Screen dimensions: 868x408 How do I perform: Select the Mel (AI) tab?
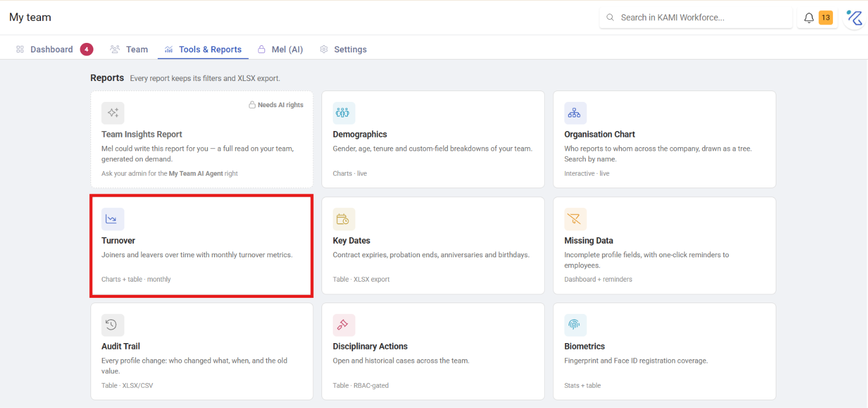point(280,49)
